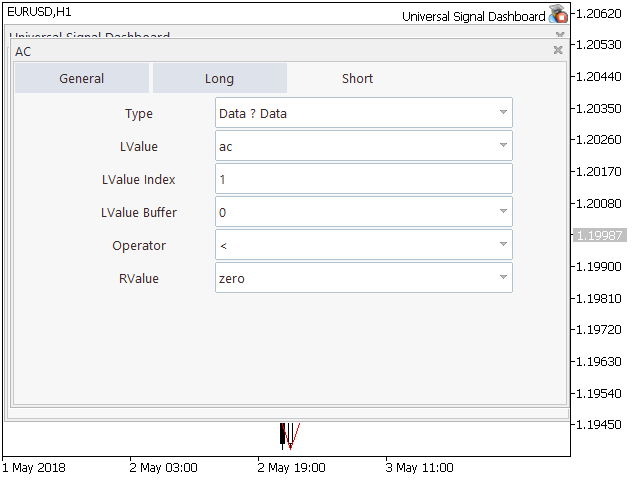640x480 pixels.
Task: Click the 1.19450 price level
Action: pyautogui.click(x=598, y=425)
